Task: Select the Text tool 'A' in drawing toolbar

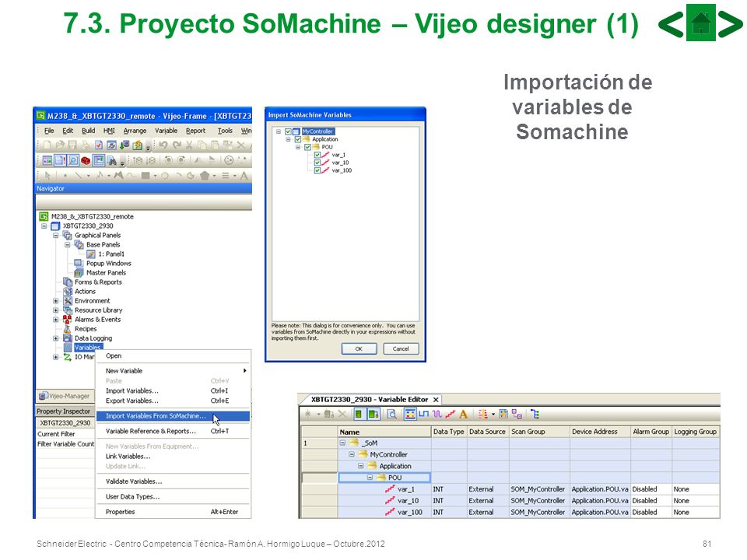Action: (244, 175)
